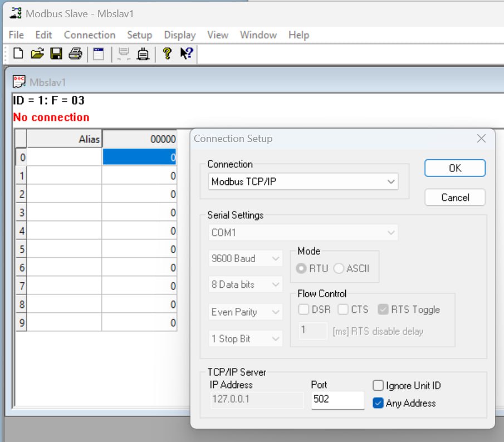Toggle the CTS flow control checkbox
This screenshot has height=442, width=504.
343,310
